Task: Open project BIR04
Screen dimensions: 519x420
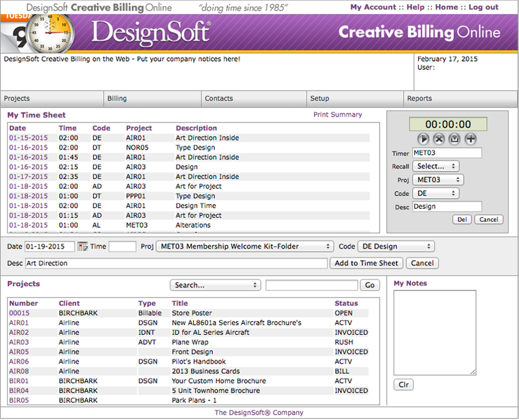Action: (19, 390)
